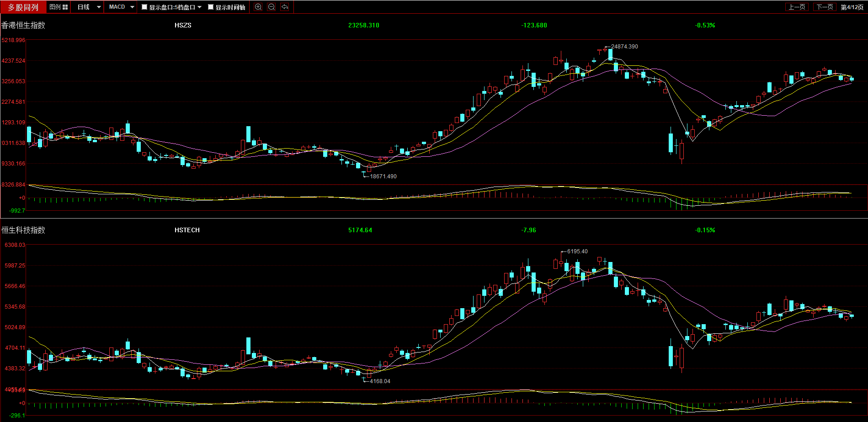Click the 24874.390 high price marker
Screen dimensions: 868x422
pyautogui.click(x=624, y=47)
